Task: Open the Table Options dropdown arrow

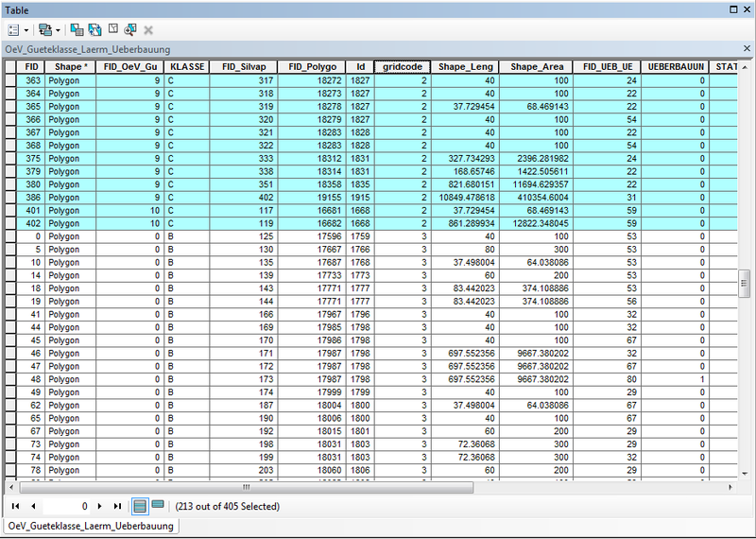Action: [x=26, y=30]
